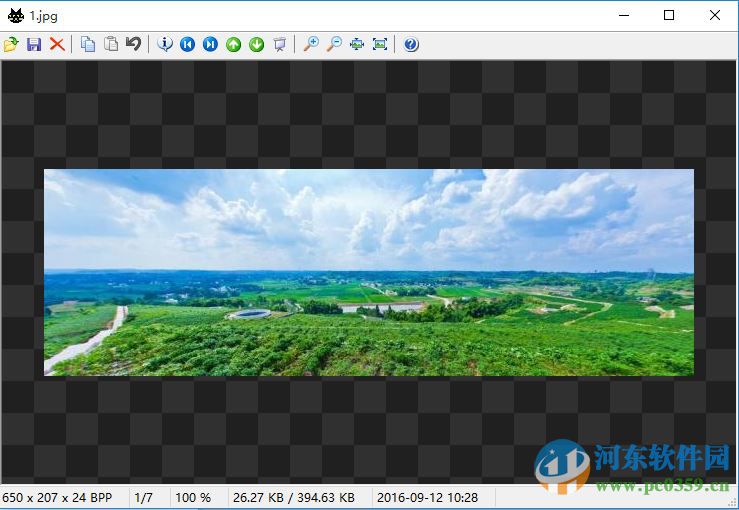Open a file with the folder icon
The height and width of the screenshot is (510, 739).
[11, 44]
